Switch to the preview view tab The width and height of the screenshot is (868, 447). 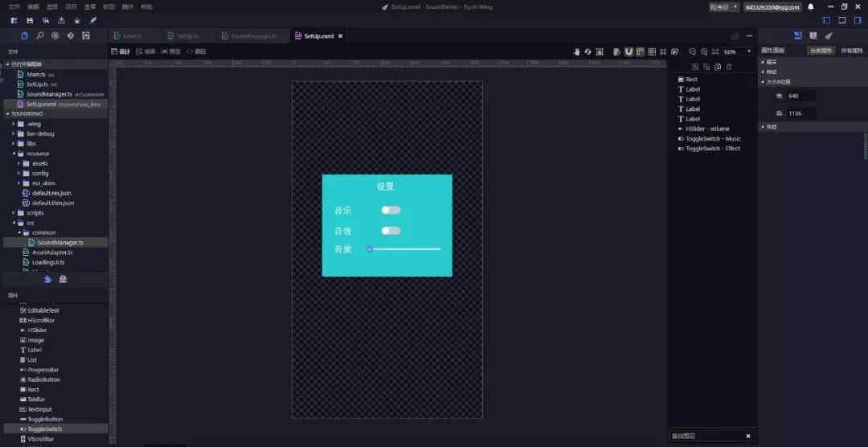click(171, 51)
